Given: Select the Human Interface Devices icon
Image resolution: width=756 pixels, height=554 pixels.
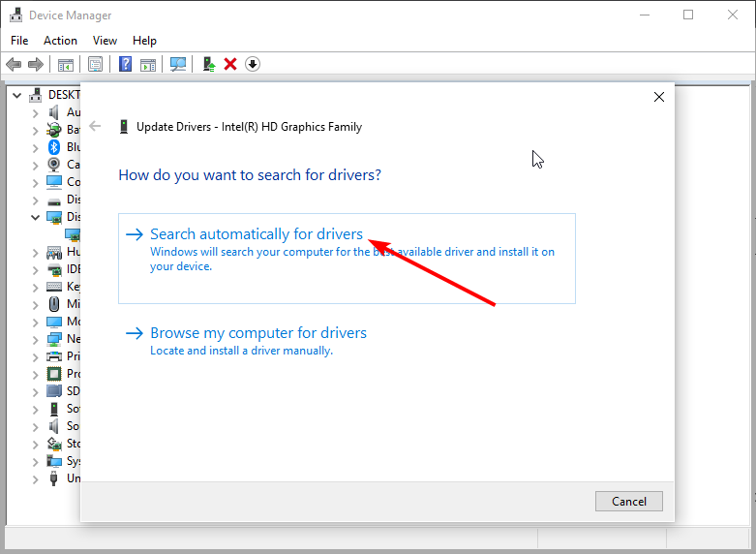Looking at the screenshot, I should coord(54,252).
